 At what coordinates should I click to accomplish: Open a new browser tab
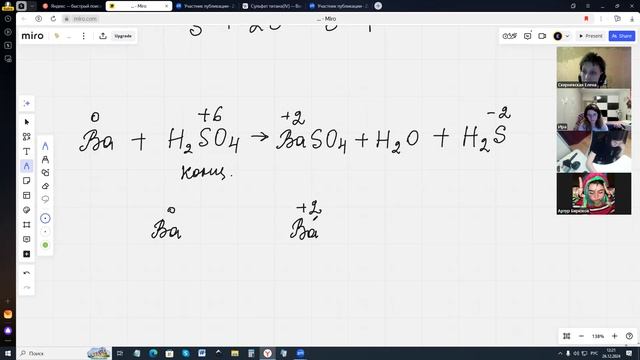[378, 6]
